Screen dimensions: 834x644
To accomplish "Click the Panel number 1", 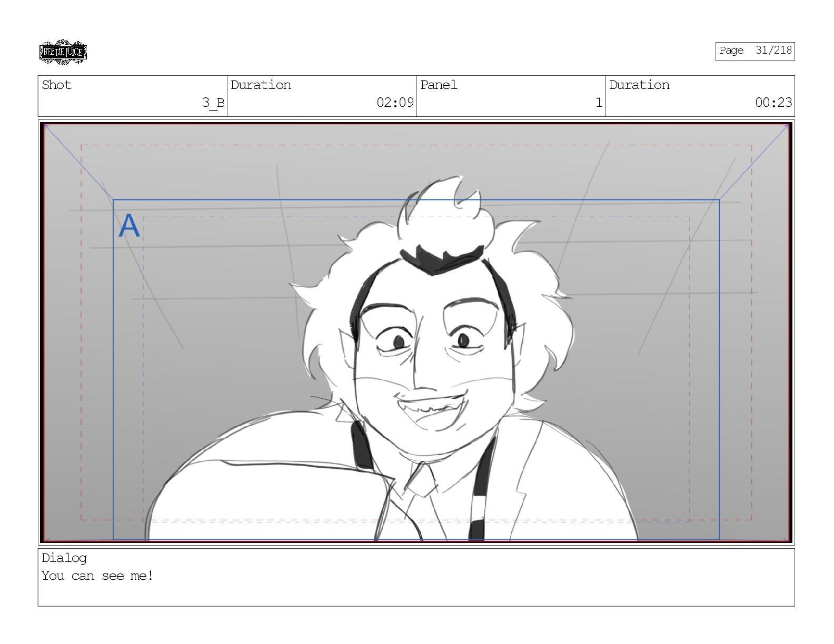I will click(599, 103).
